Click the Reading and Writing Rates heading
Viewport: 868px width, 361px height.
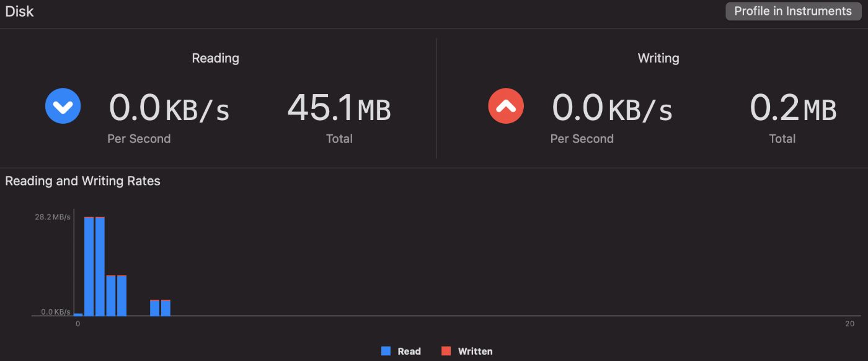[x=82, y=181]
